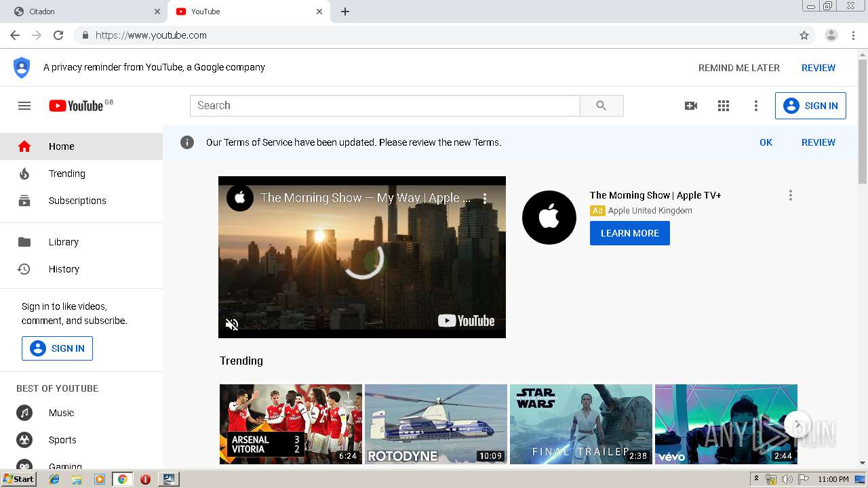Click REMIND ME LATER on privacy reminder
868x488 pixels.
(739, 68)
